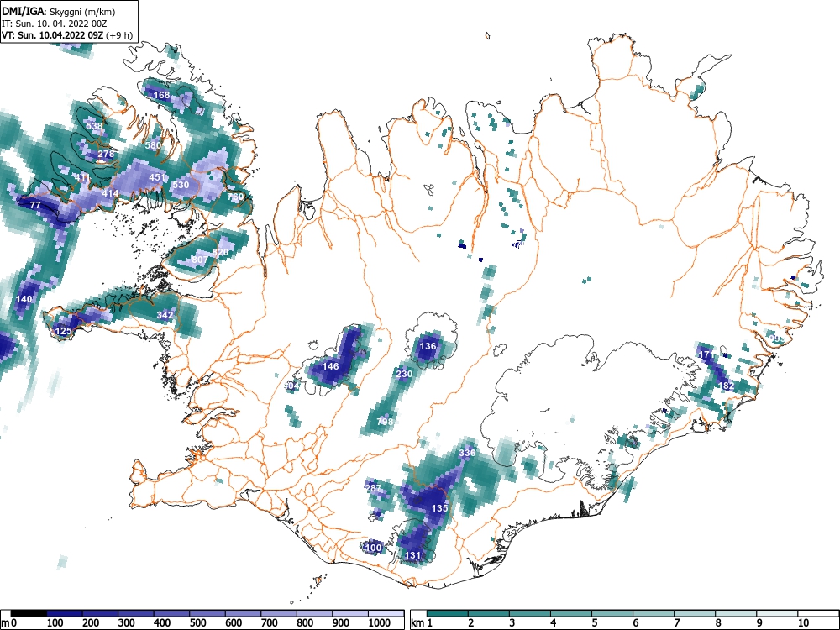Click the 'VT: Sun. 10.04.2022 09Z' line
This screenshot has width=840, height=630.
54,35
